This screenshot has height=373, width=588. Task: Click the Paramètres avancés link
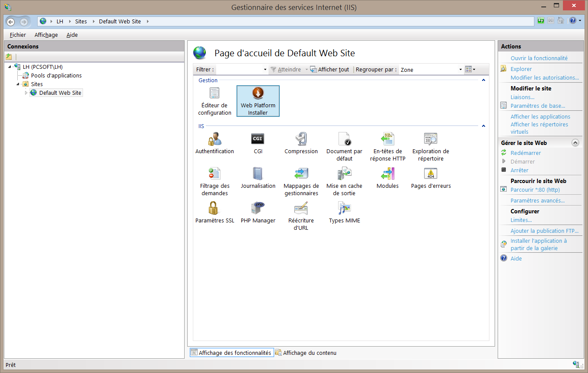pyautogui.click(x=537, y=200)
